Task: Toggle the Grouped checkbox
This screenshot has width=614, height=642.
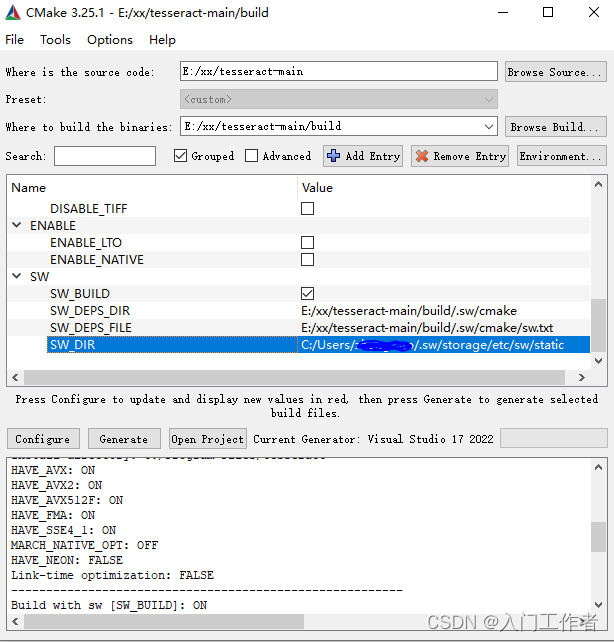Action: click(x=181, y=156)
